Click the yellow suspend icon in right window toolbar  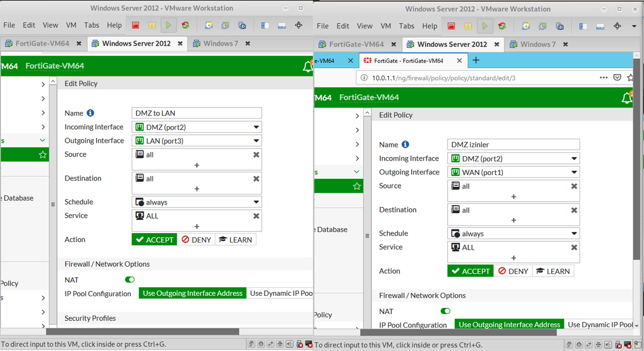[x=468, y=26]
